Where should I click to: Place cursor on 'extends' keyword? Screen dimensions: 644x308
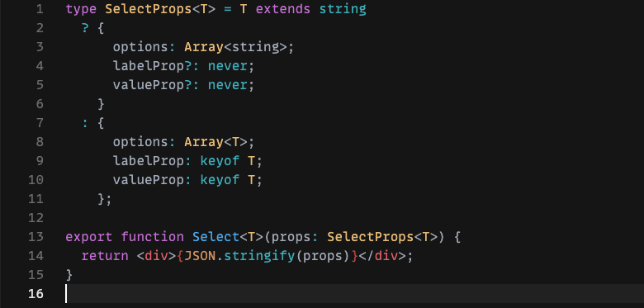[283, 9]
